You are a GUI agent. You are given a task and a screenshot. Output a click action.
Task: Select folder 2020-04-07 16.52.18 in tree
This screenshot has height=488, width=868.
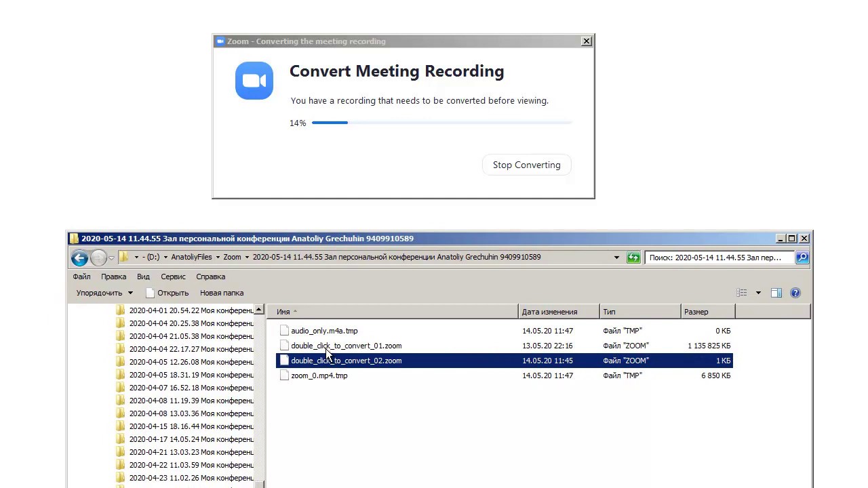[191, 388]
